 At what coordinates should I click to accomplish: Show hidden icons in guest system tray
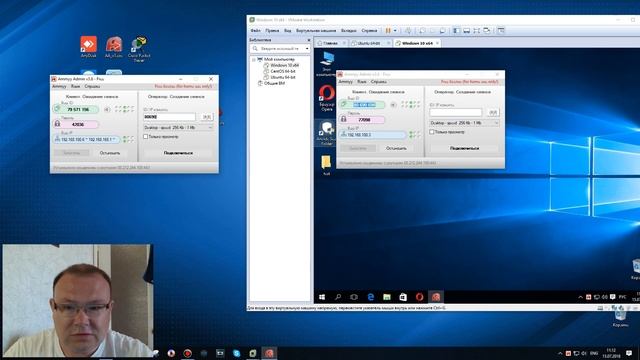tap(580, 297)
